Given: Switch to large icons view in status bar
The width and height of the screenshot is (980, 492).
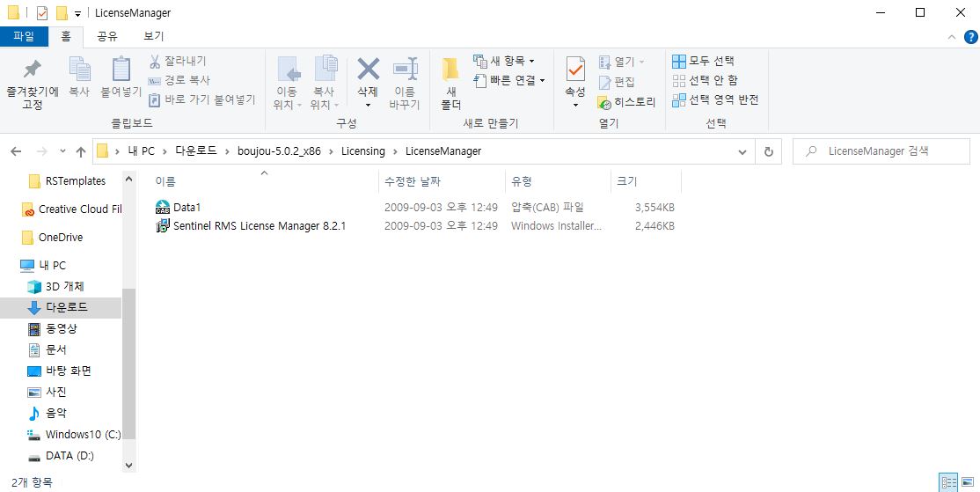Looking at the screenshot, I should 968,482.
